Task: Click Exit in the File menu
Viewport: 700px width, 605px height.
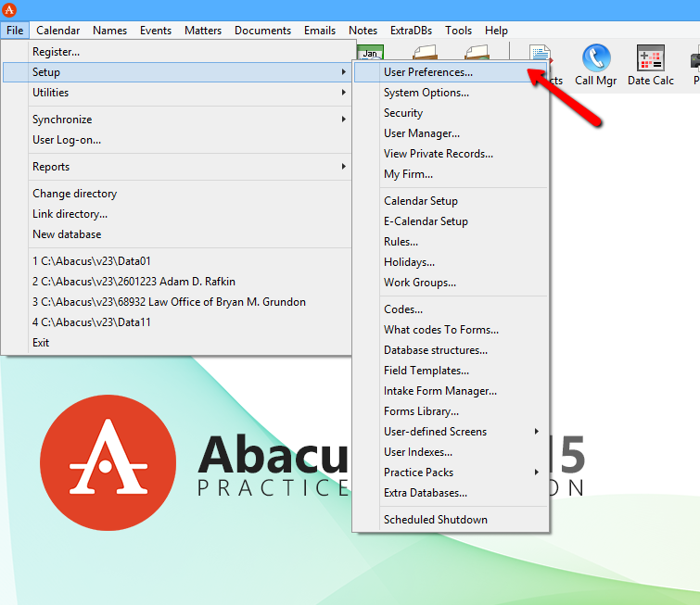Action: tap(177, 343)
